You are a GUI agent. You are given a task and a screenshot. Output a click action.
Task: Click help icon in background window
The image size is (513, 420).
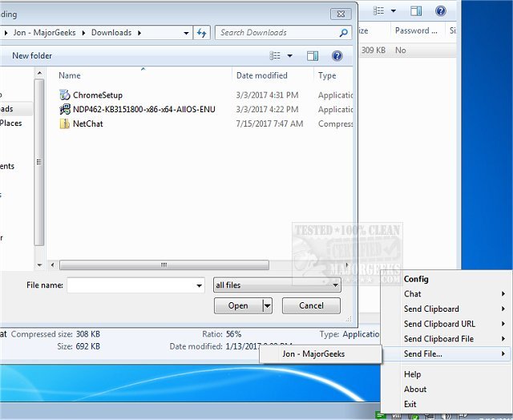click(x=441, y=10)
